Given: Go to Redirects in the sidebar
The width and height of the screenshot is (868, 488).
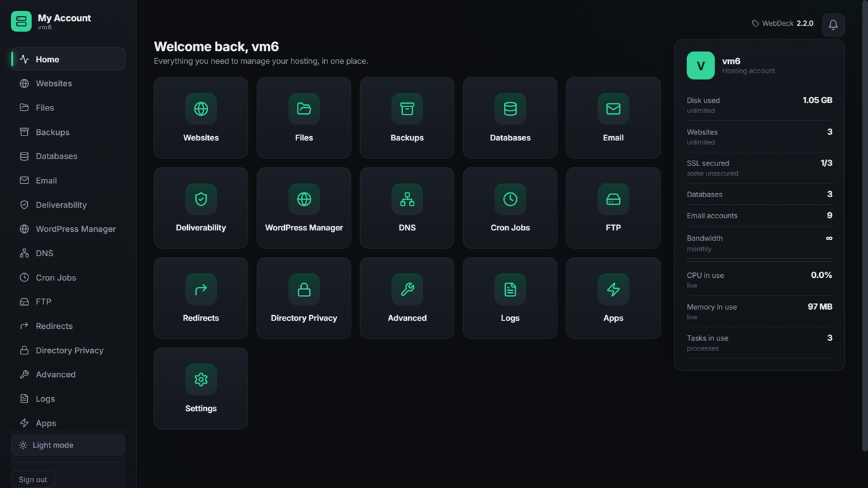Looking at the screenshot, I should [68, 326].
